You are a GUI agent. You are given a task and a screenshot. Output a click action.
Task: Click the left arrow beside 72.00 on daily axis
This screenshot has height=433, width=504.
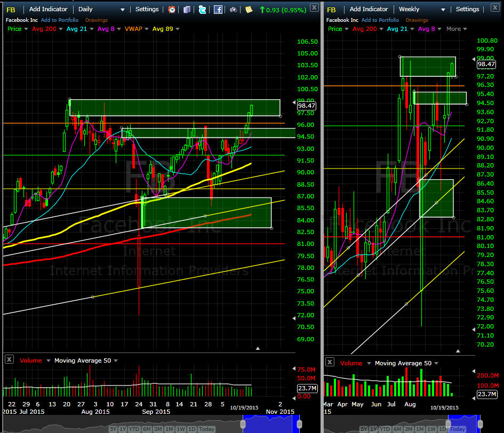[294, 318]
